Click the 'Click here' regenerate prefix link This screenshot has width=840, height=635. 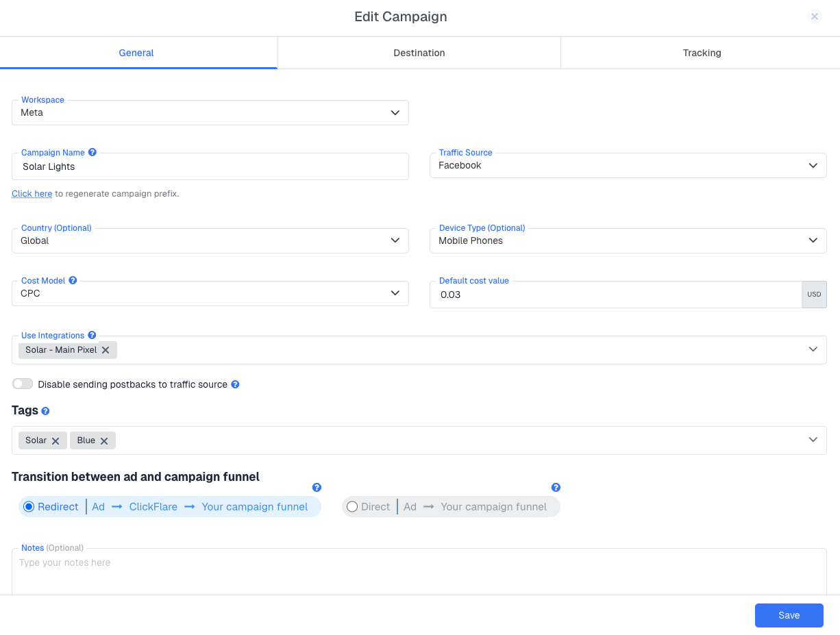pos(32,194)
